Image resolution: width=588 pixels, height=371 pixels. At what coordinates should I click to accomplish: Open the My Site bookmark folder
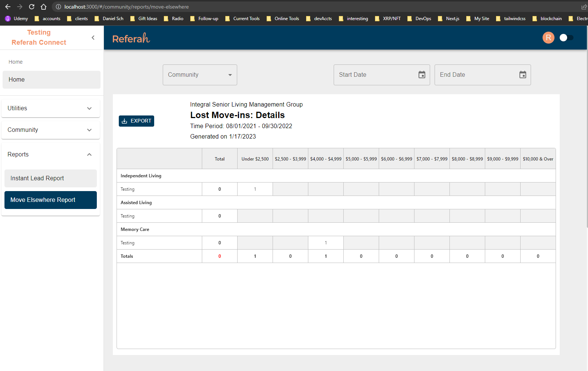click(x=478, y=19)
